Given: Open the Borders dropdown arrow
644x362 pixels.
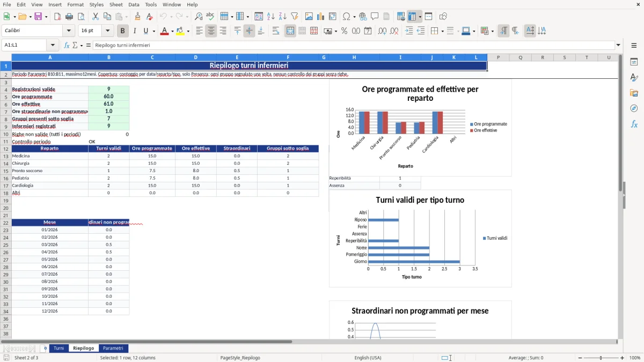Looking at the screenshot, I should coord(442,31).
